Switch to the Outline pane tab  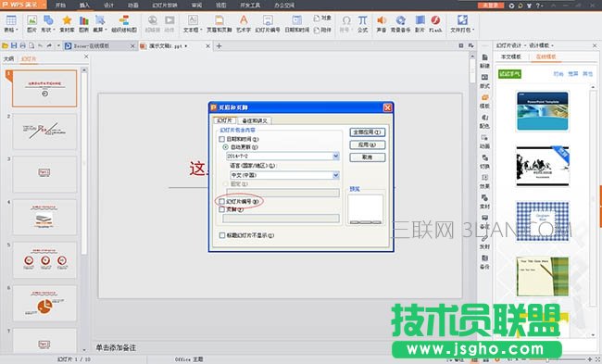coord(9,58)
